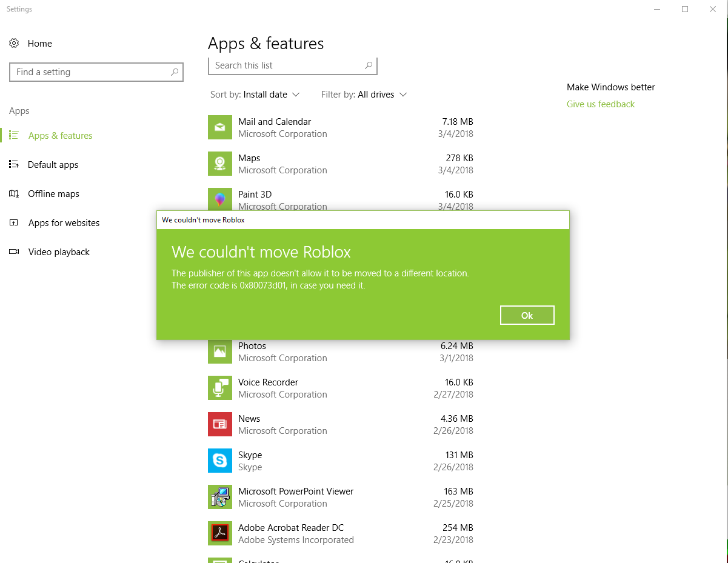
Task: Maximize the Settings window
Action: coord(685,9)
